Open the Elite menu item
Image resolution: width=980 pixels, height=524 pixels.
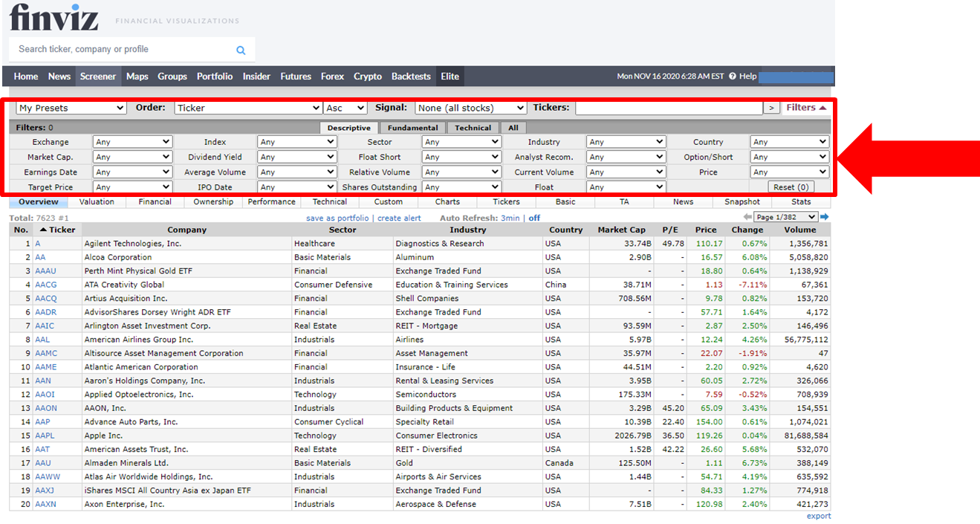click(x=450, y=77)
